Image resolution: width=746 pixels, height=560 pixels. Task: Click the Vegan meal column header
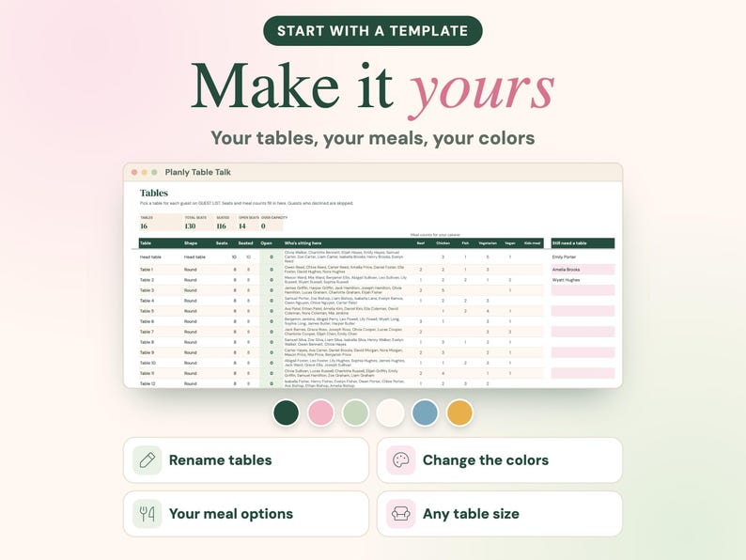(x=510, y=243)
